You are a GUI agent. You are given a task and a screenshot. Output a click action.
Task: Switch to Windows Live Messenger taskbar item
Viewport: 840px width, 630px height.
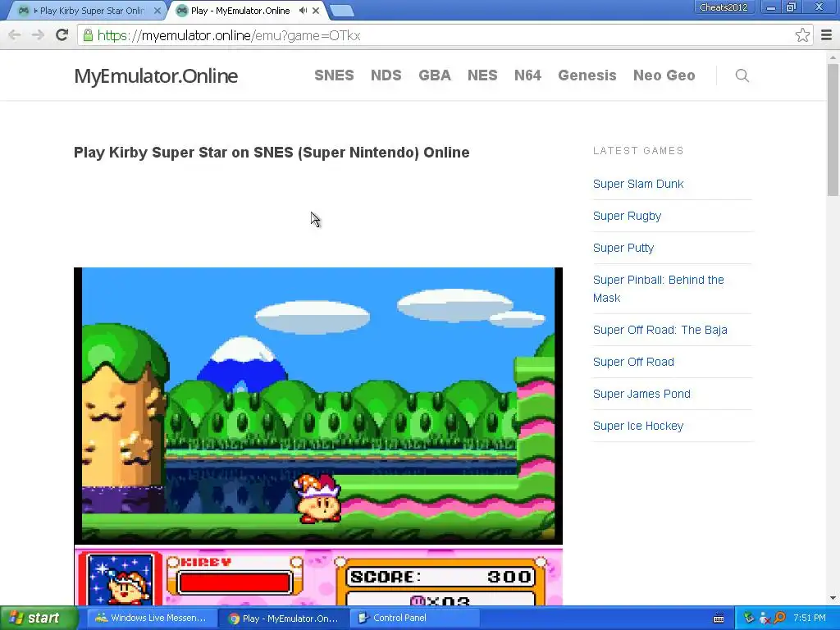click(150, 618)
